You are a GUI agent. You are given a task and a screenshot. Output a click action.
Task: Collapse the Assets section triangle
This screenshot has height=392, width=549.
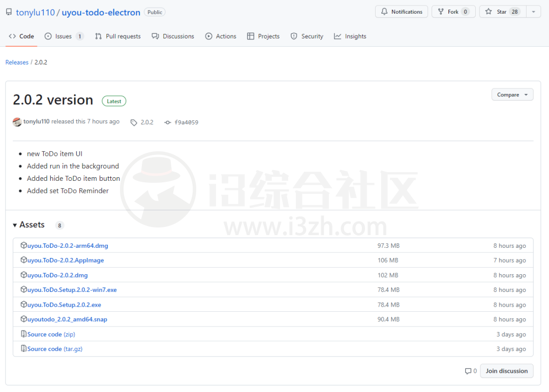(15, 225)
